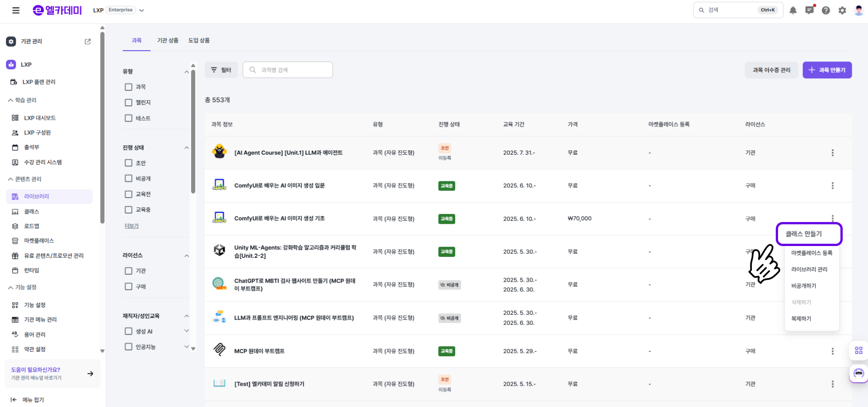868x407 pixels.
Task: Click the 과목 만들기 button
Action: pos(827,70)
